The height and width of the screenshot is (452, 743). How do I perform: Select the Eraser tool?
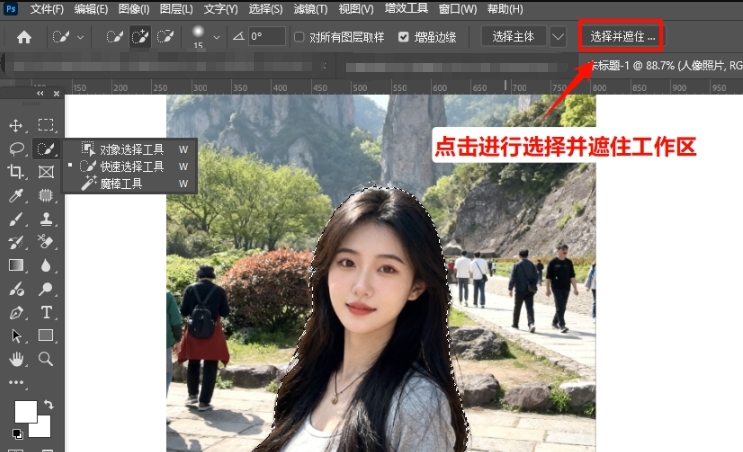click(45, 242)
